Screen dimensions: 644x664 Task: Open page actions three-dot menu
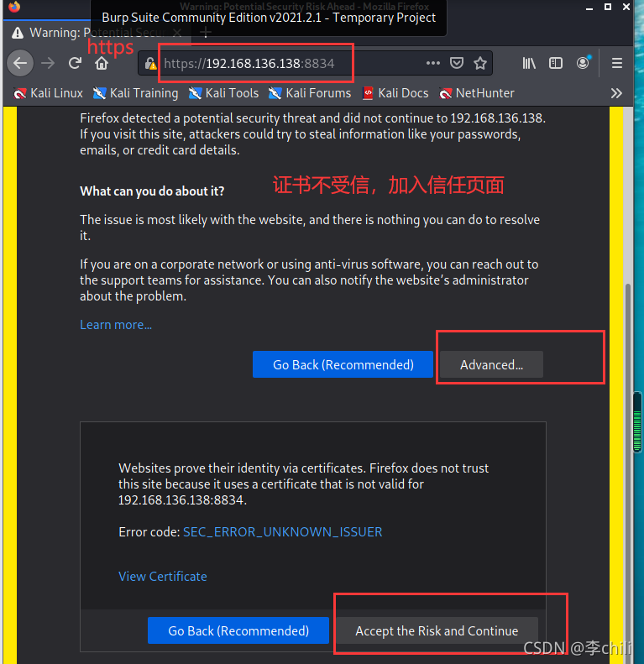[x=432, y=63]
